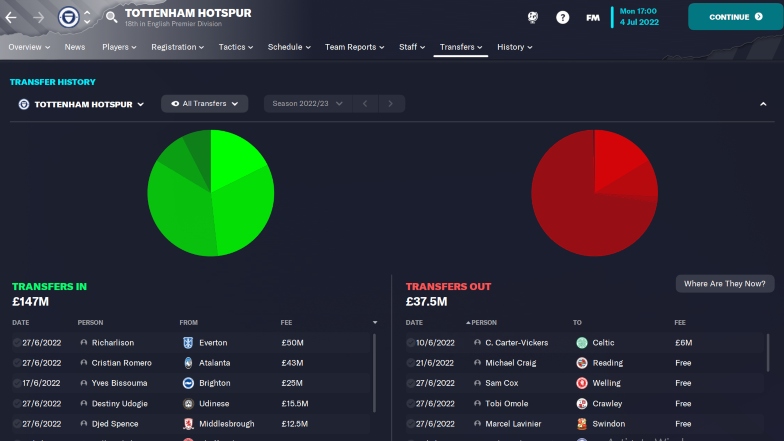The image size is (784, 441).
Task: Toggle the checkmark on Djed Spence's row
Action: pos(16,424)
